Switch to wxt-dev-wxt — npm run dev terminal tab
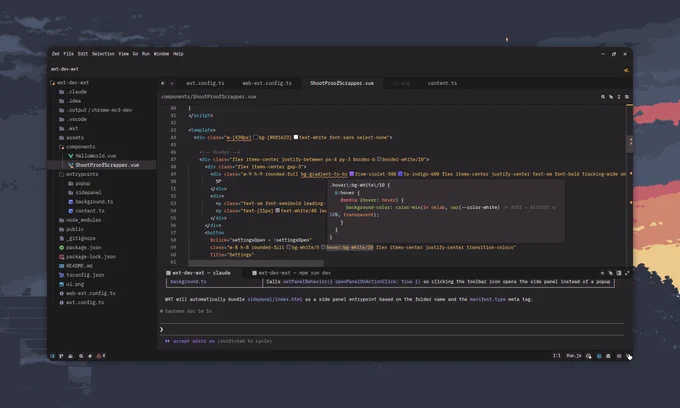 pos(291,273)
